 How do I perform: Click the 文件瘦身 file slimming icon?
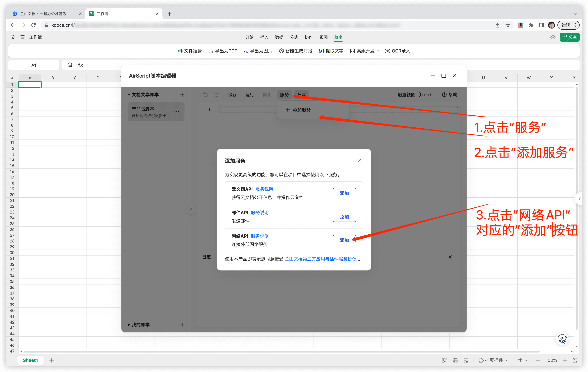click(x=180, y=51)
